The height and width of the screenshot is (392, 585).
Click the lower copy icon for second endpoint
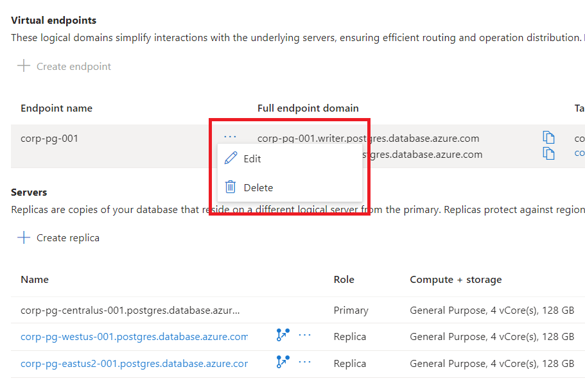tap(548, 154)
